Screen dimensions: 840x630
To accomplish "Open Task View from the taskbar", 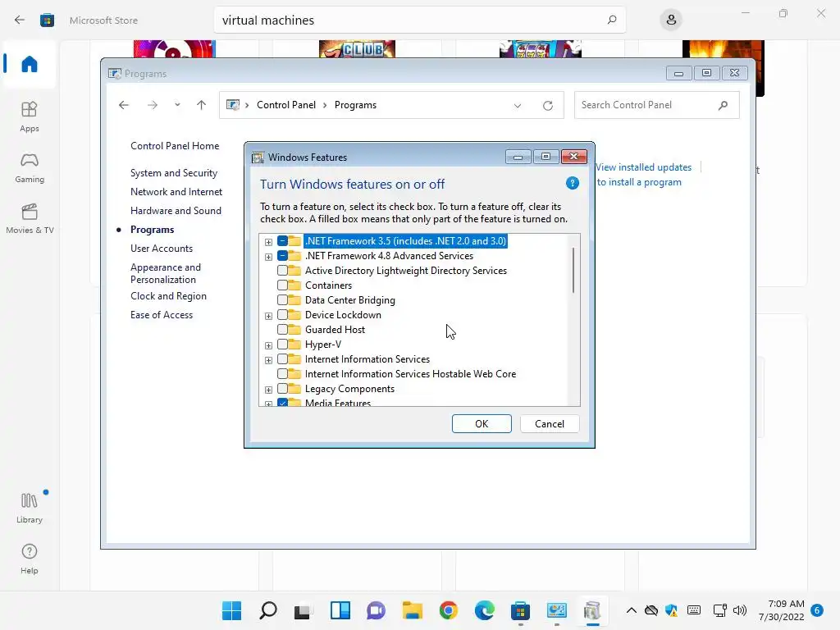I will coord(304,610).
